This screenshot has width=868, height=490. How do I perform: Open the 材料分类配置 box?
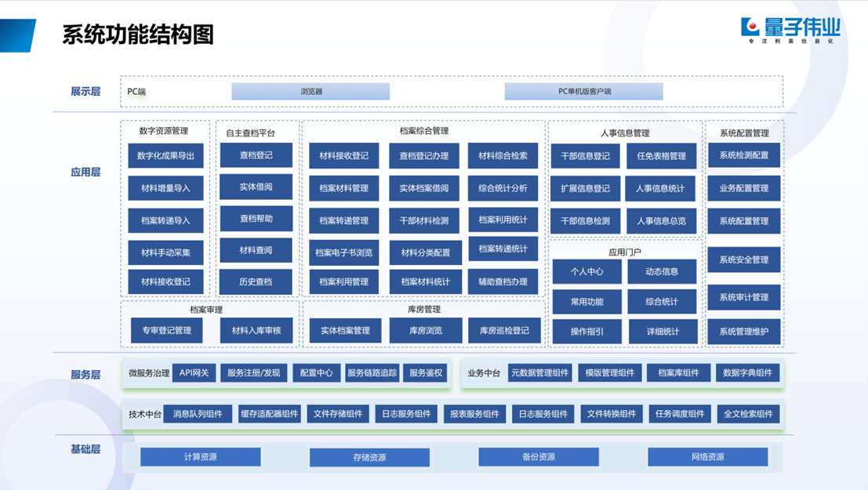[426, 252]
